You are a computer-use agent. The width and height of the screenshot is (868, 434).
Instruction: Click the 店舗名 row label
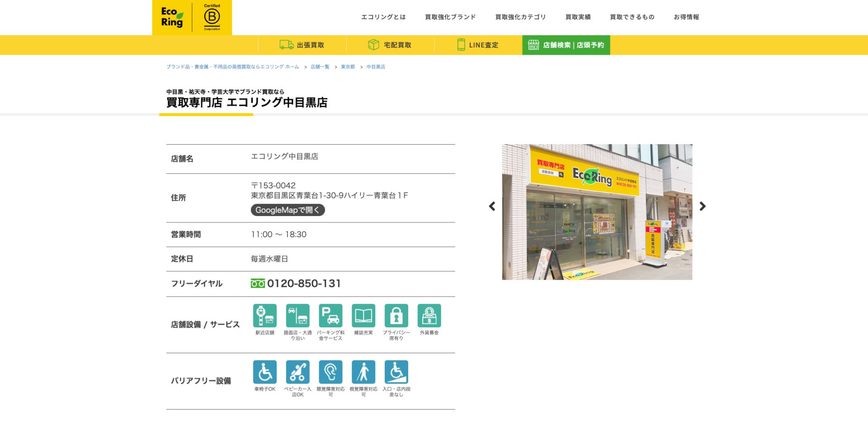tap(182, 159)
